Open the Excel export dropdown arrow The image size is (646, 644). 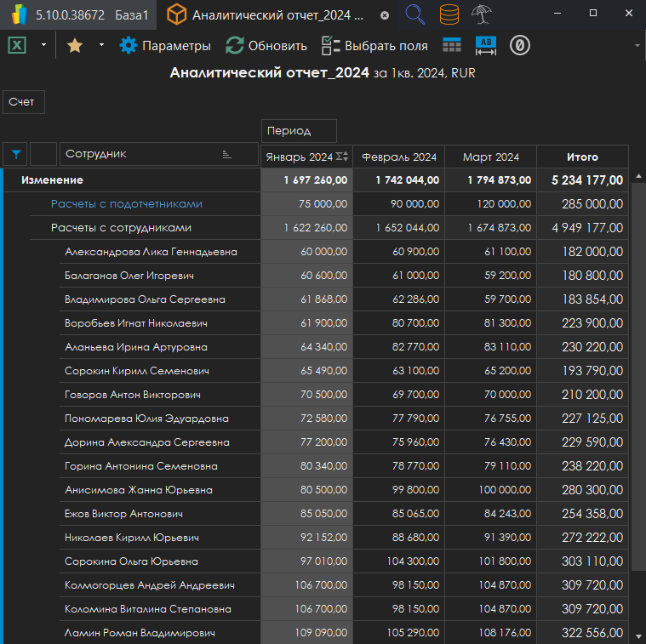pyautogui.click(x=43, y=46)
